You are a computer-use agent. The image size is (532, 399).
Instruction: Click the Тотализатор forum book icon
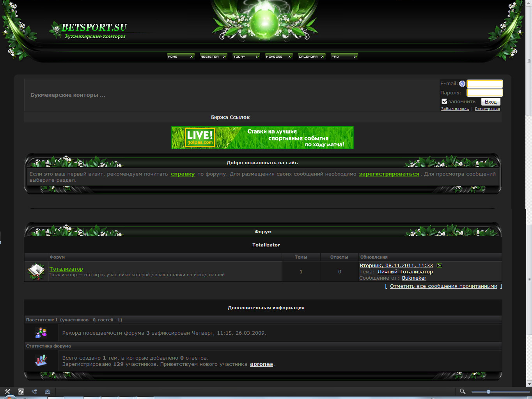pyautogui.click(x=36, y=271)
